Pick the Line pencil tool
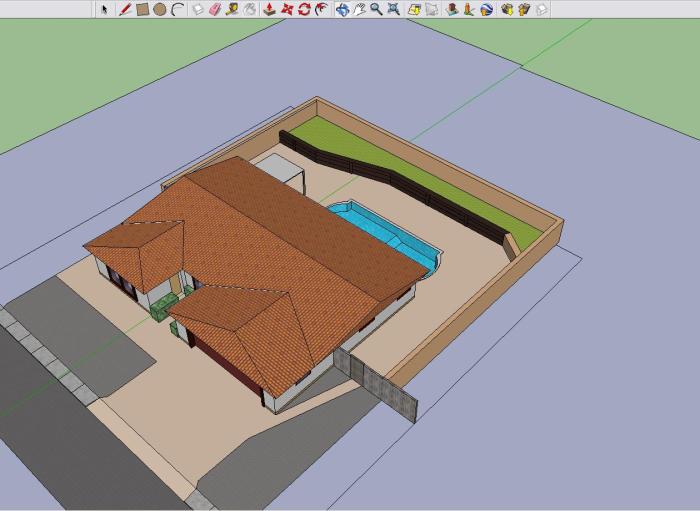 125,9
